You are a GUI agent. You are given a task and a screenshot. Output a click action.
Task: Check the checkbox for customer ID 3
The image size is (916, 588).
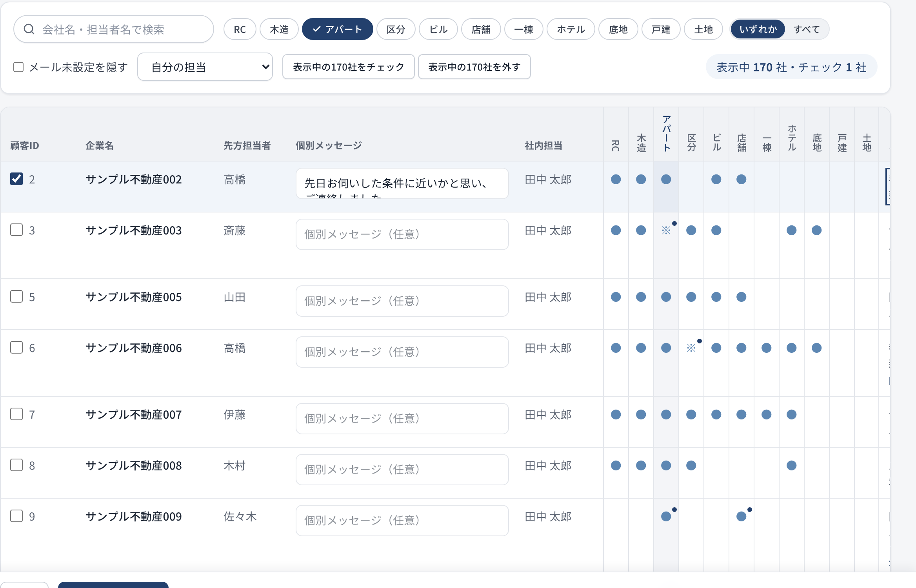tap(16, 230)
